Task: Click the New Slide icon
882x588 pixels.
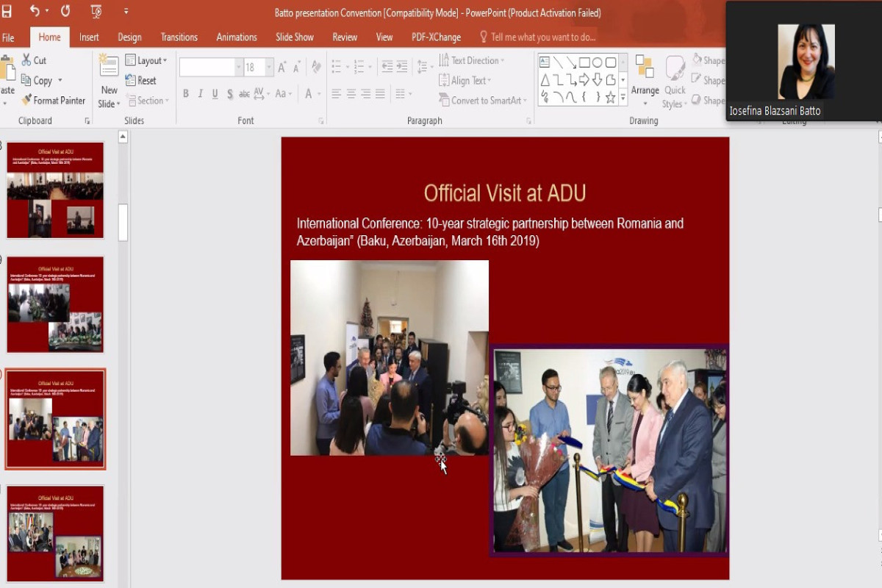Action: (x=109, y=66)
